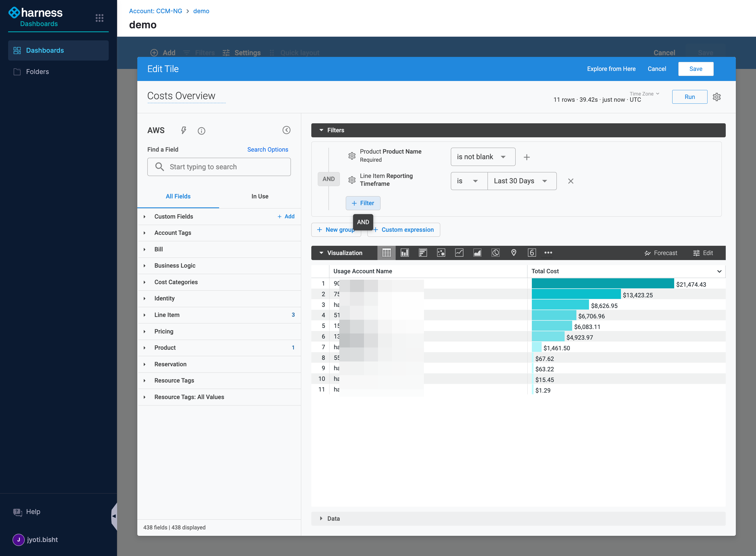Open more visualization types ellipsis

tap(548, 253)
